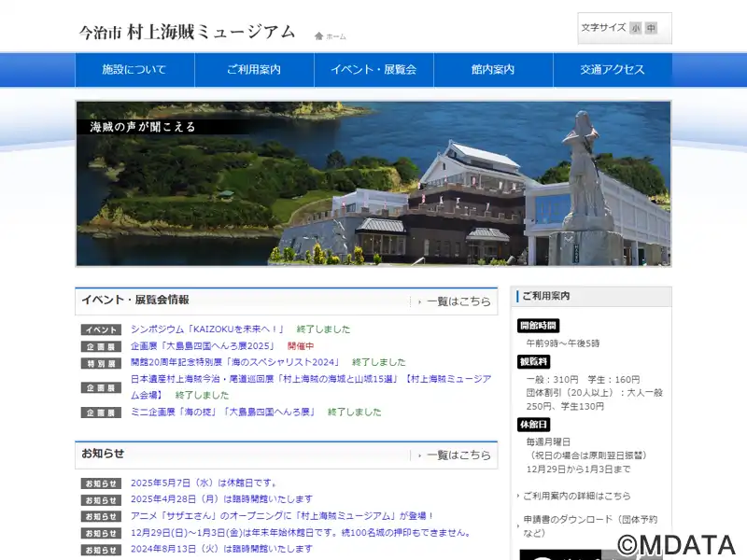This screenshot has width=747, height=560.
Task: Click the お知らせ section heading
Action: pyautogui.click(x=103, y=454)
